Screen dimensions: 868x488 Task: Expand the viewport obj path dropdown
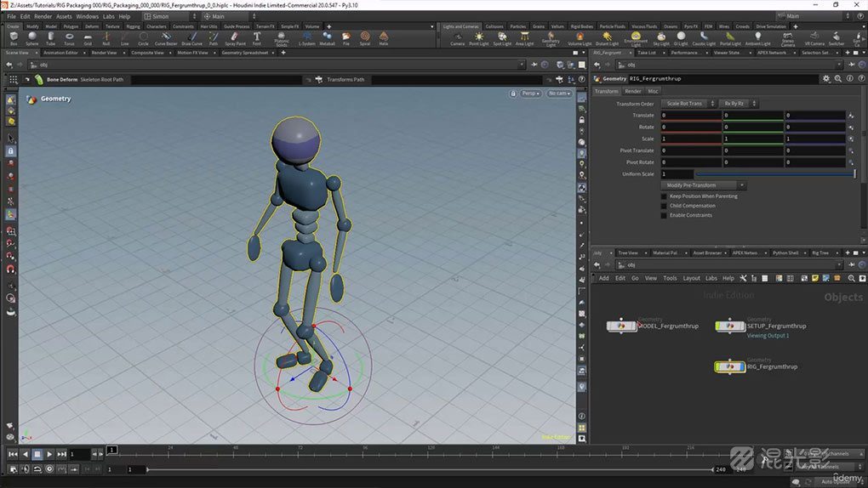coord(521,65)
